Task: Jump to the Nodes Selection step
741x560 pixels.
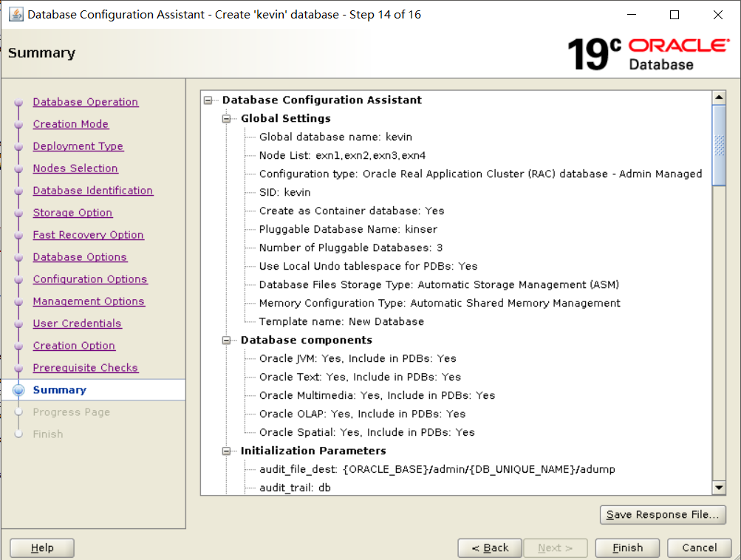Action: [75, 168]
